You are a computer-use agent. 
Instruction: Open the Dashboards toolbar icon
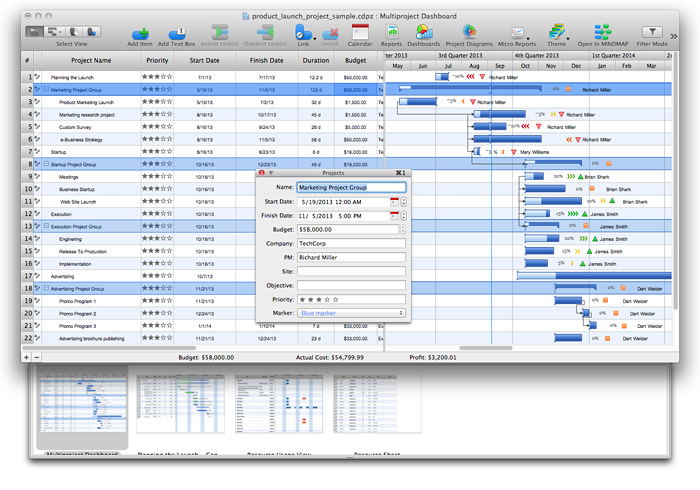[x=423, y=33]
